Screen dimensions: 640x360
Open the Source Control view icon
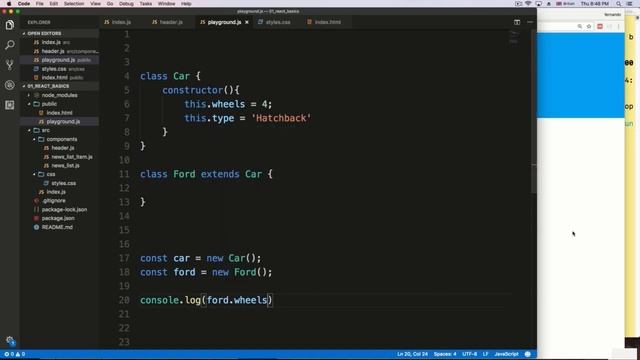[x=10, y=65]
